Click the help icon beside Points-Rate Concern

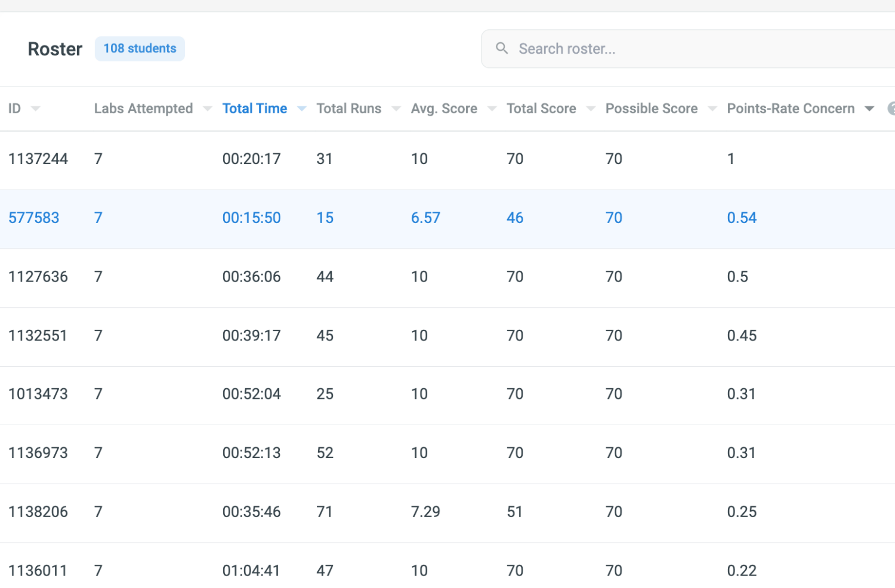pos(891,109)
